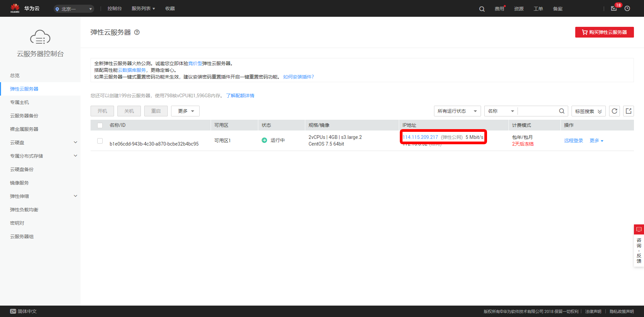Click 简体中文 language selector in footer
The width and height of the screenshot is (644, 317).
(x=27, y=311)
